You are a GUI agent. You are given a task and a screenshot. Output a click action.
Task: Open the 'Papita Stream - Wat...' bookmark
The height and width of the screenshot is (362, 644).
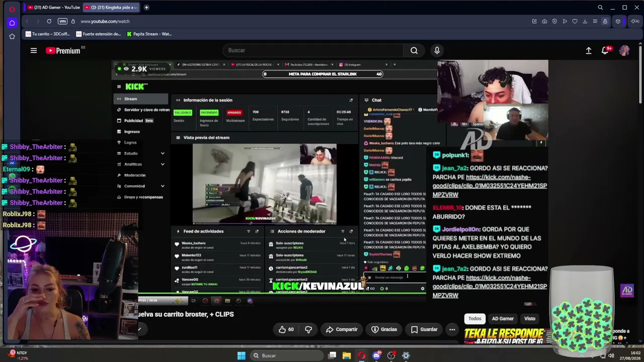[149, 34]
